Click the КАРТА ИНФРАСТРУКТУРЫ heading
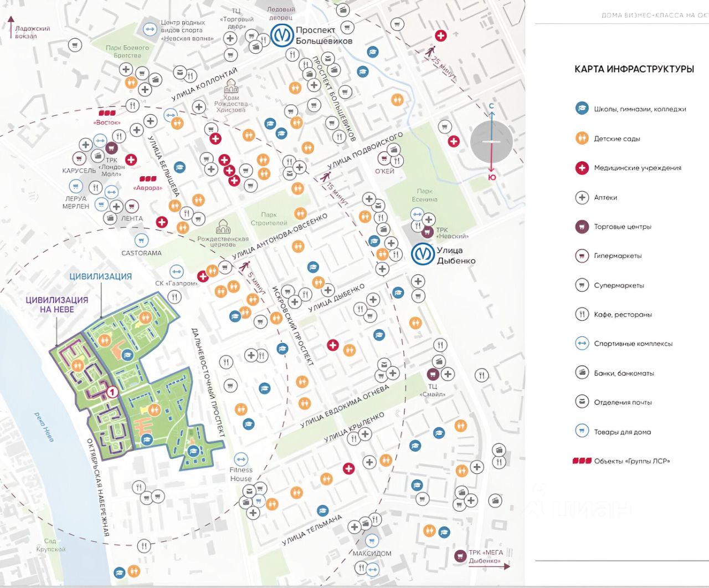Image resolution: width=709 pixels, height=588 pixels. coord(634,69)
